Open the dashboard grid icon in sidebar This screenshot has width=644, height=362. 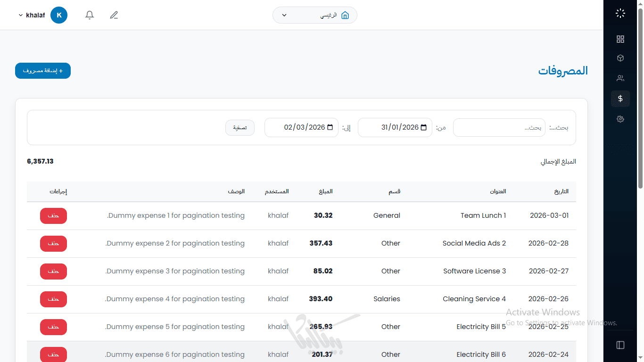click(x=620, y=39)
